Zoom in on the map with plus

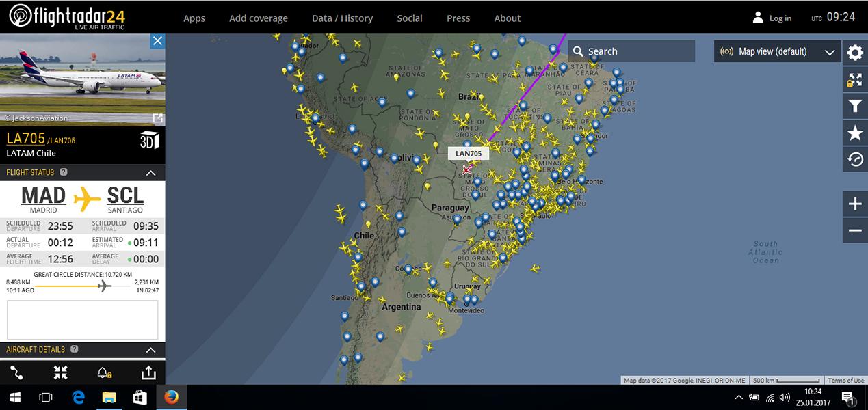tap(855, 204)
